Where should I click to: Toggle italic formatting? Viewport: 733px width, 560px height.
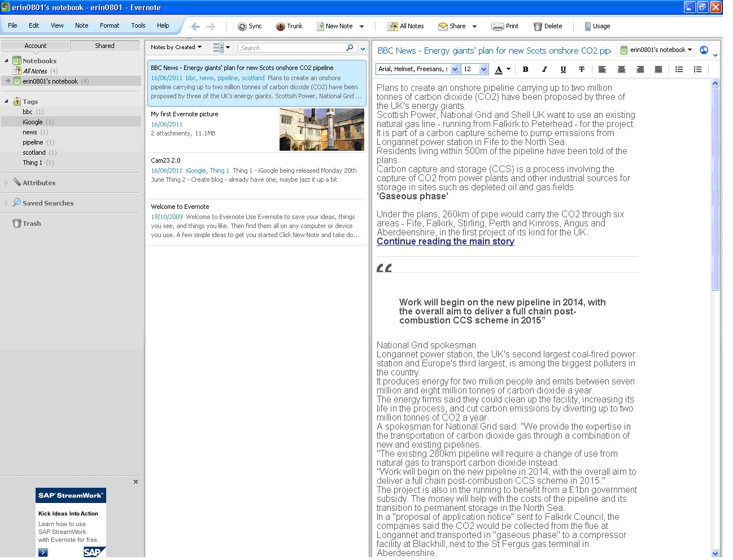coord(544,69)
